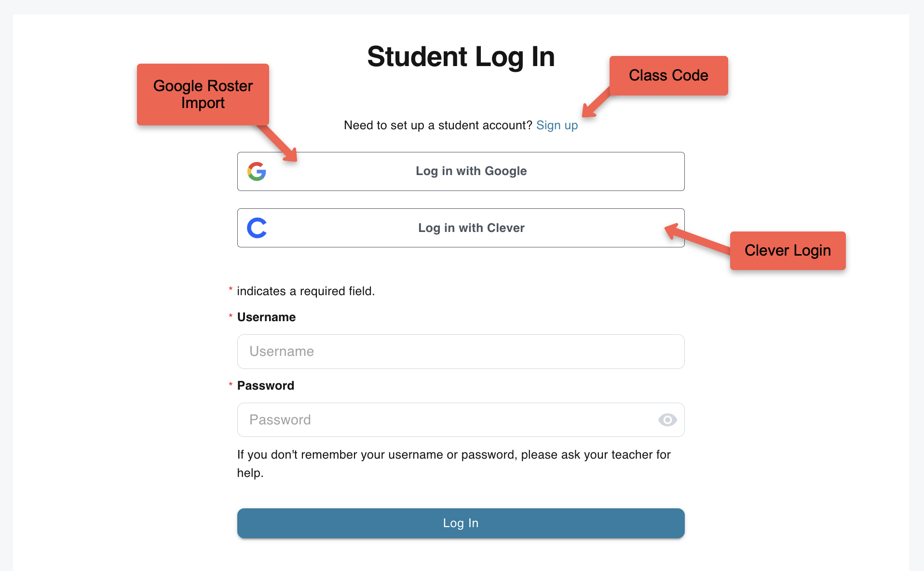Click the red arrow pointing at Clever button

697,239
